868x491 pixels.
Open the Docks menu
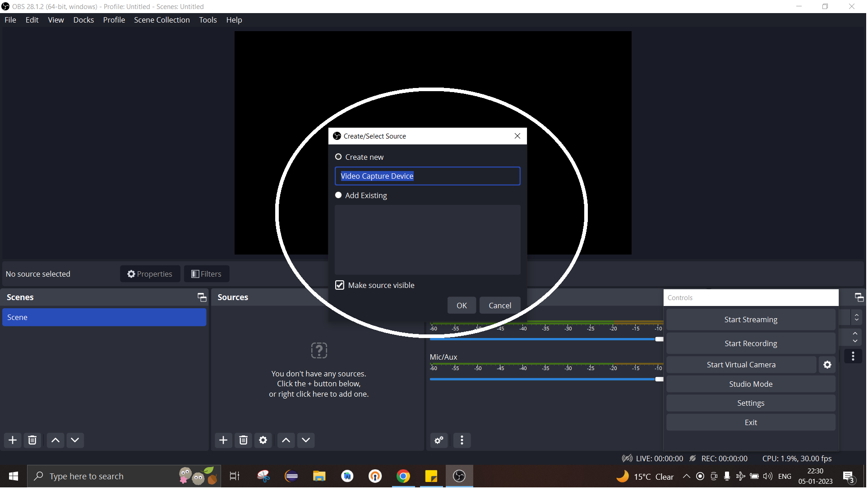pos(84,20)
